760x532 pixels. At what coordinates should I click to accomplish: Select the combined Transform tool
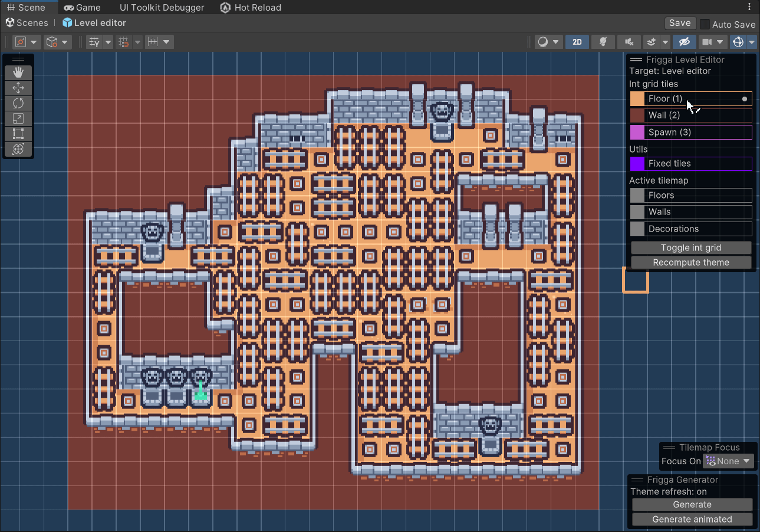click(x=18, y=149)
